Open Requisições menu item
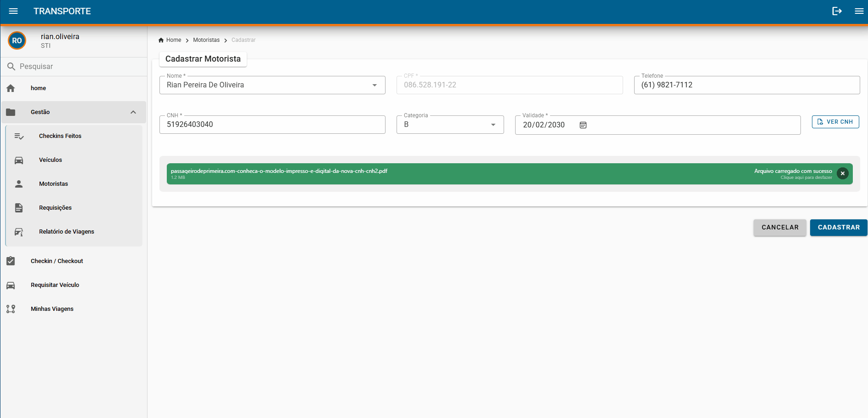Image resolution: width=868 pixels, height=418 pixels. coord(74,208)
